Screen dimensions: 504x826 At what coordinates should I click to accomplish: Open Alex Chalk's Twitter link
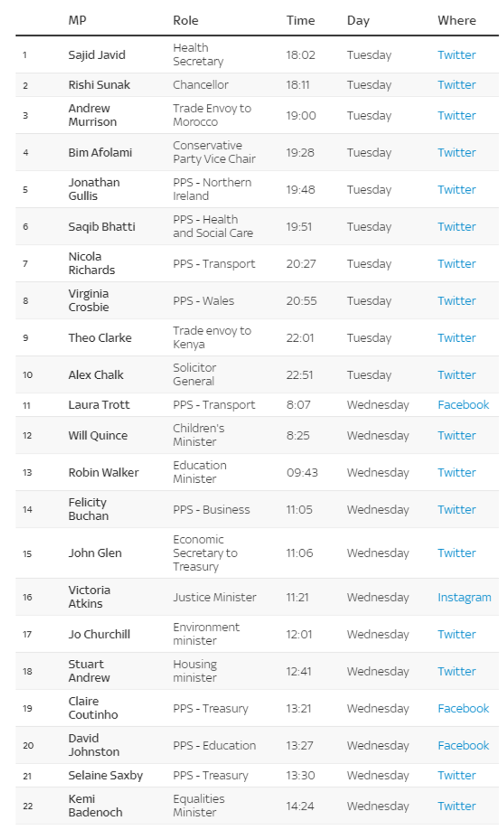[456, 375]
